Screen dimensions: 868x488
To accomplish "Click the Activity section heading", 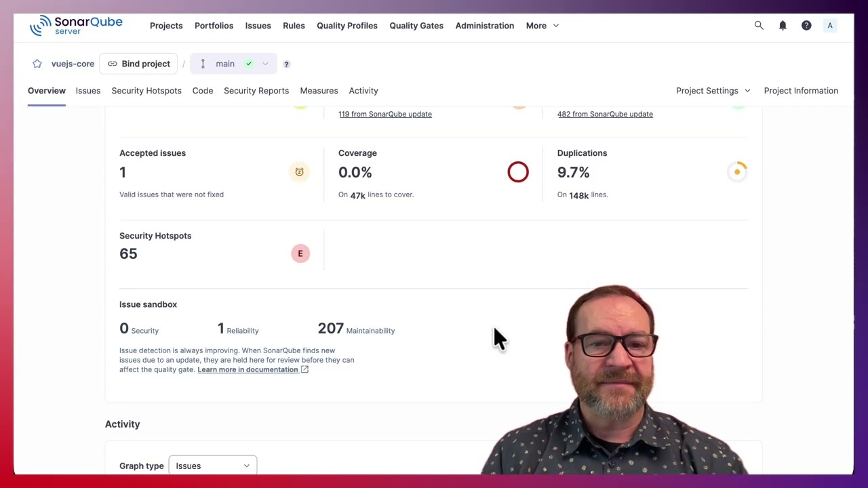I will tap(122, 424).
